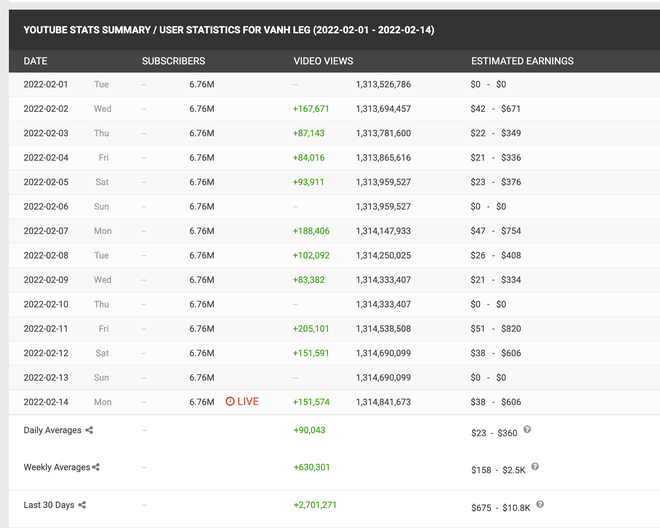660x528 pixels.
Task: Click total views 1,314,538,508
Action: (383, 328)
